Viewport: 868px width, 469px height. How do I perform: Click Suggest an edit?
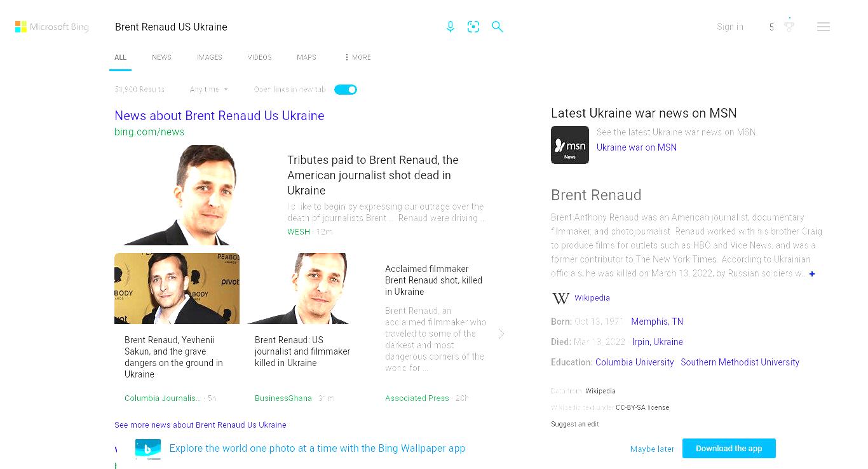(x=575, y=425)
